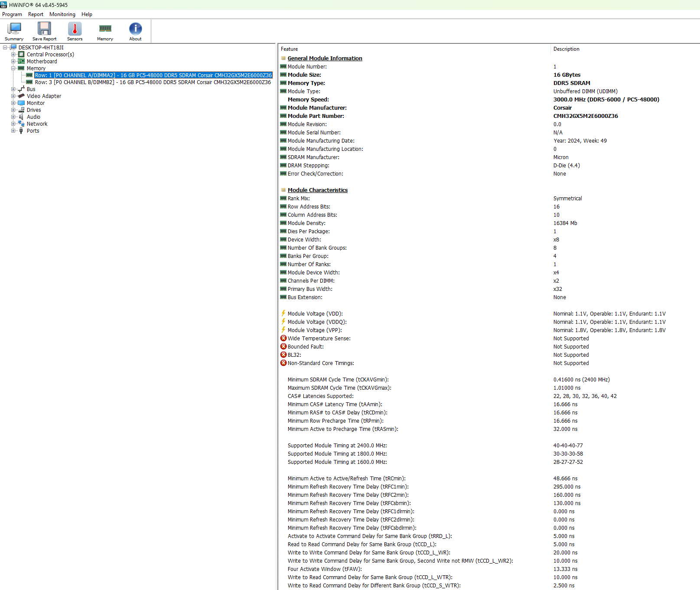Click the Row 3 DIMMB2 module icon
The width and height of the screenshot is (700, 590).
(x=29, y=82)
